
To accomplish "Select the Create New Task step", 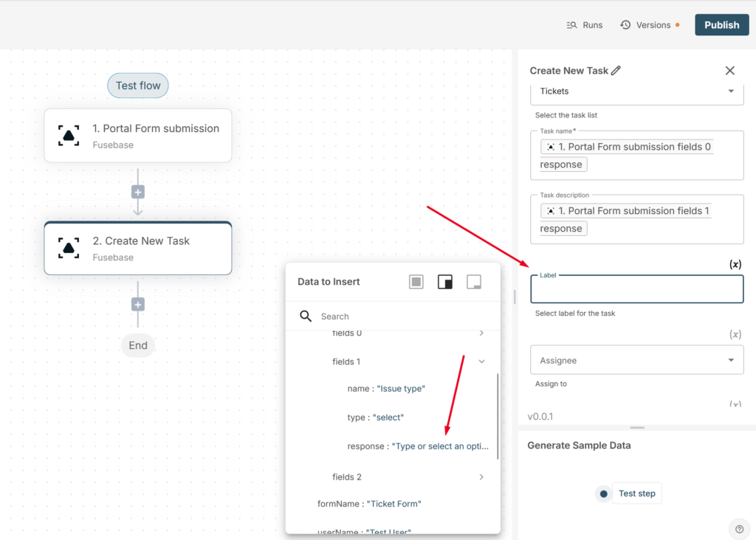I will (138, 249).
